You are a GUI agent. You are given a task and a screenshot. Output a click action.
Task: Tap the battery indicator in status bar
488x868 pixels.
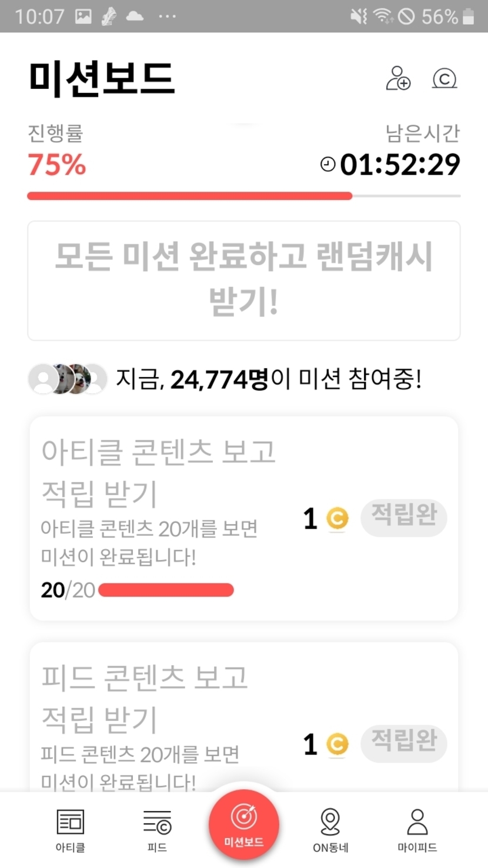469,16
